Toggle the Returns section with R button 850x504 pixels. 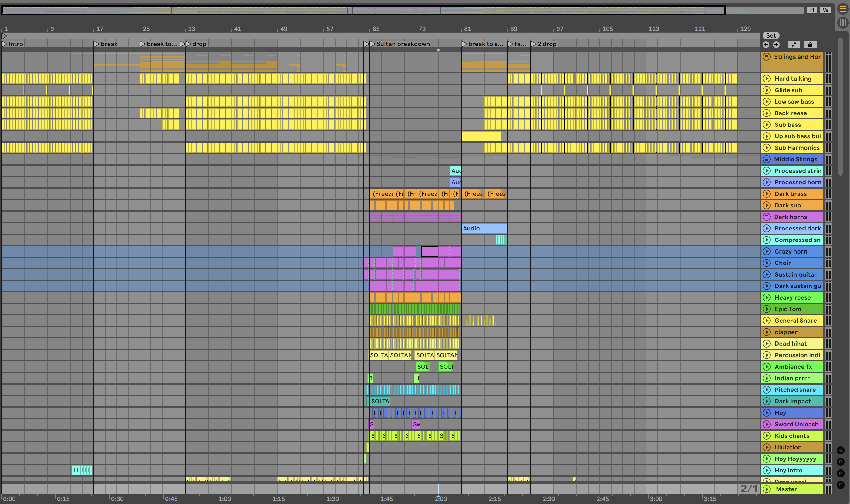click(x=841, y=462)
